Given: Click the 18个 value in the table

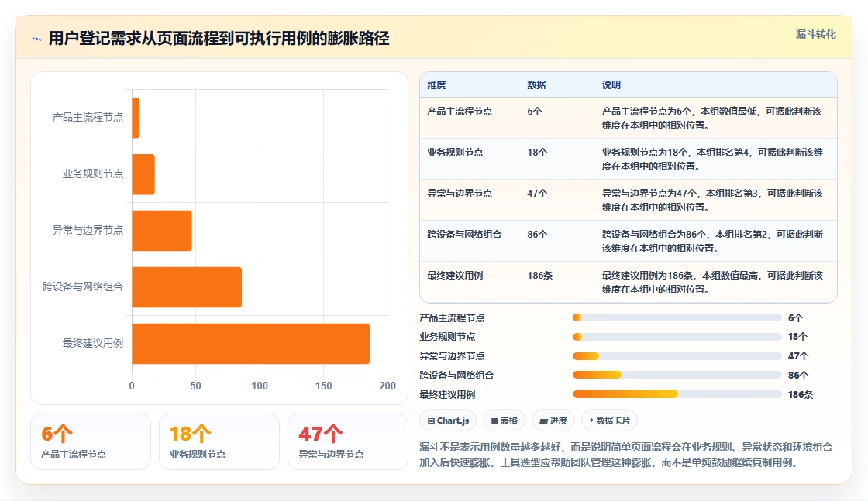Looking at the screenshot, I should pyautogui.click(x=537, y=152).
